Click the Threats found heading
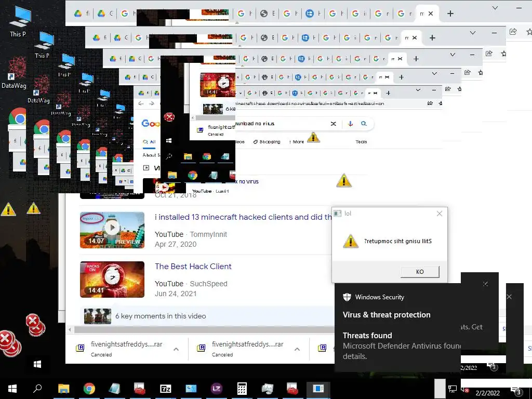The height and width of the screenshot is (399, 532). click(x=367, y=336)
